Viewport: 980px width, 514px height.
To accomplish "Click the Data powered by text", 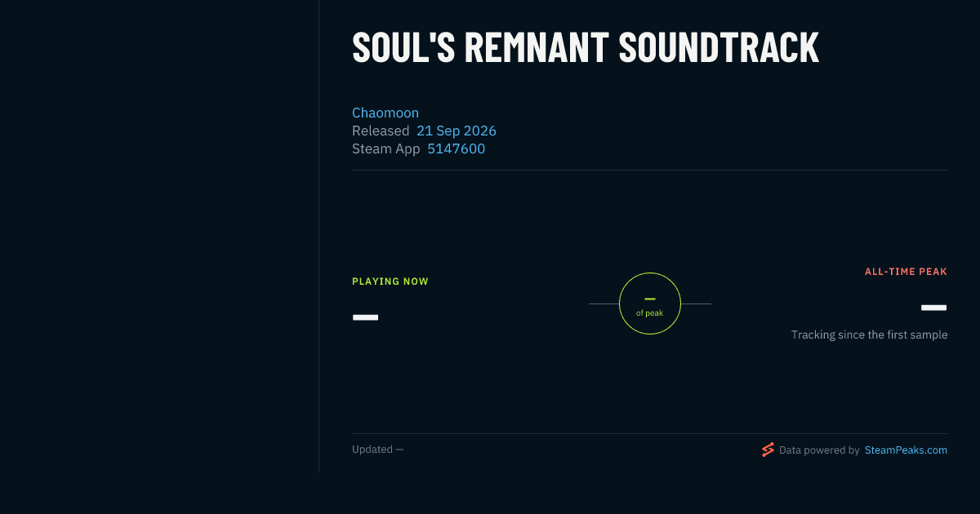I will point(819,450).
